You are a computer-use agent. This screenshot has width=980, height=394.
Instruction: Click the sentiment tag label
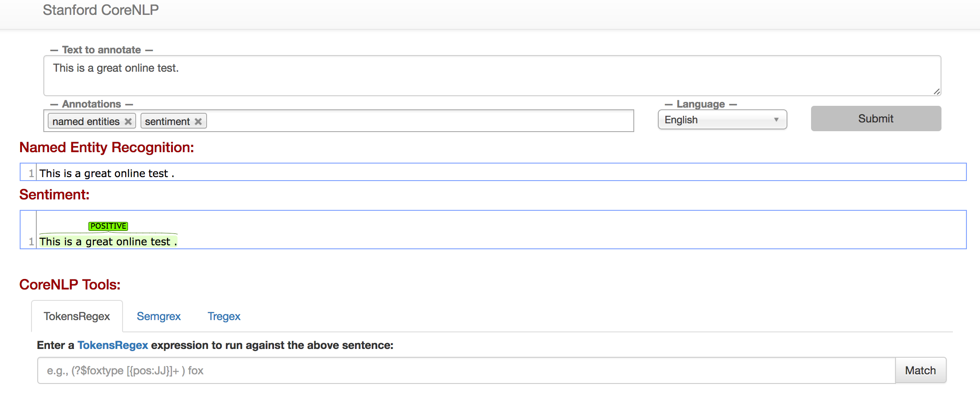click(167, 122)
